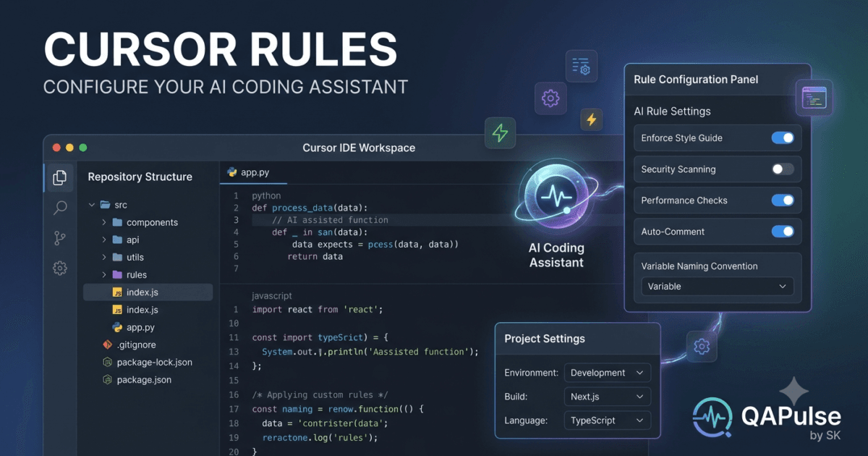Collapse the src folder chevron
This screenshot has width=868, height=456.
(92, 205)
